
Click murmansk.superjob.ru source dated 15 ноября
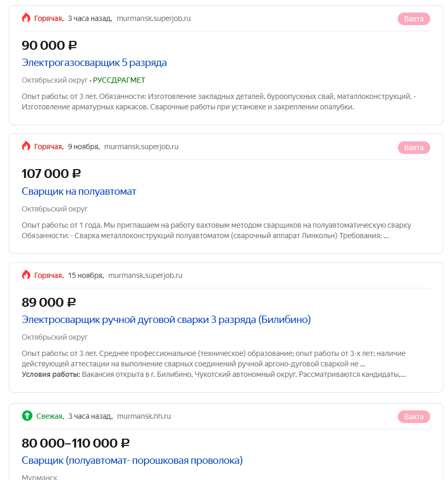click(145, 275)
